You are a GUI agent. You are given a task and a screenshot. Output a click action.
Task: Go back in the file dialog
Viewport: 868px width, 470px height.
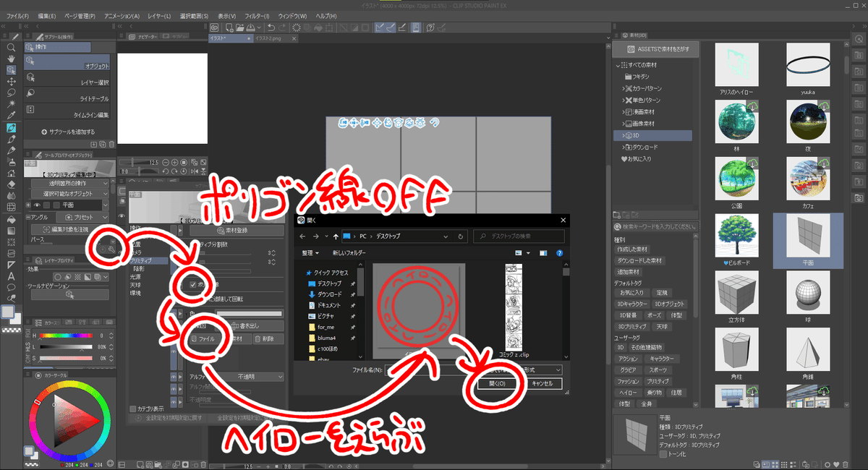[x=302, y=236]
